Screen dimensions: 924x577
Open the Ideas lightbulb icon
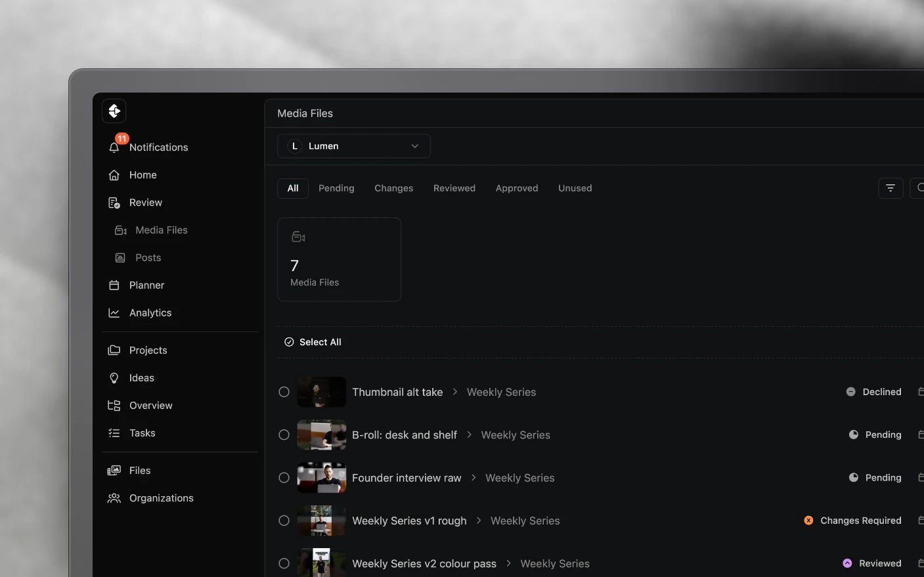114,378
